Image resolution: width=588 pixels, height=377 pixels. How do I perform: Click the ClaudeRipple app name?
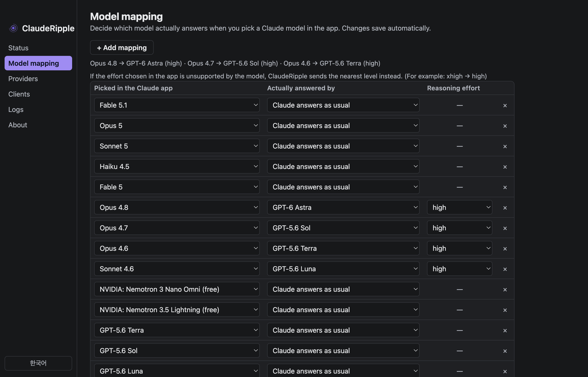pyautogui.click(x=48, y=28)
